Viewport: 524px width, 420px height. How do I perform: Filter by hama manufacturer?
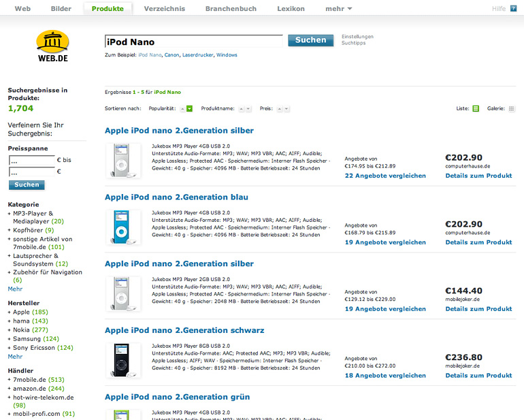31,321
